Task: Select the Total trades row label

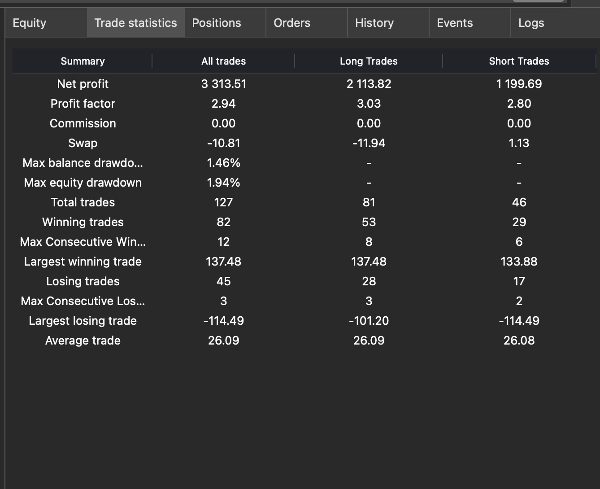Action: pos(83,203)
